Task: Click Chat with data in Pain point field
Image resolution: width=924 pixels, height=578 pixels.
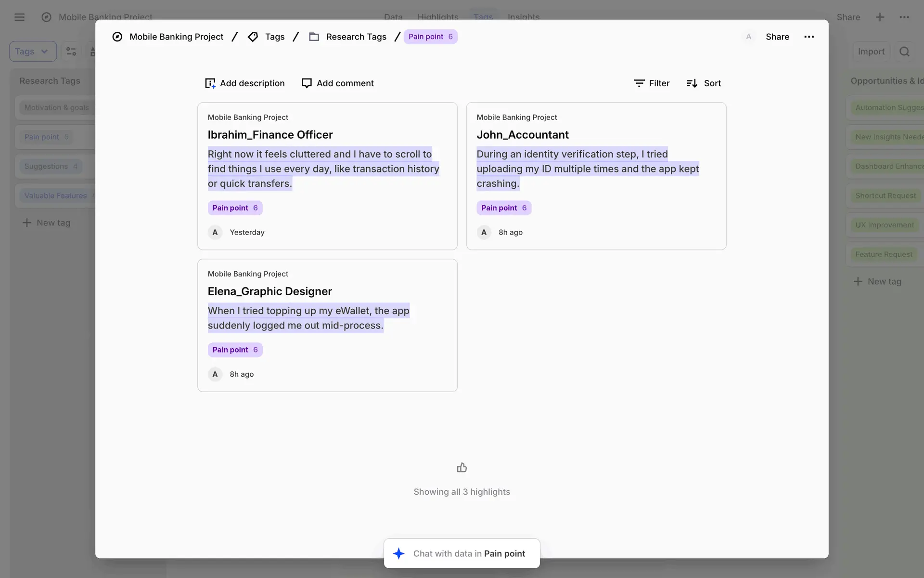Action: [x=469, y=553]
